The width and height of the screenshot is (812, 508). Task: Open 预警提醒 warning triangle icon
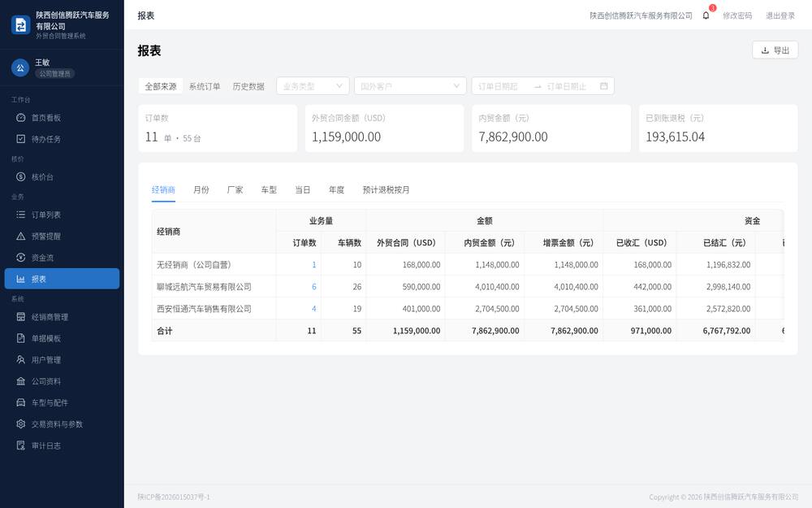click(x=21, y=236)
